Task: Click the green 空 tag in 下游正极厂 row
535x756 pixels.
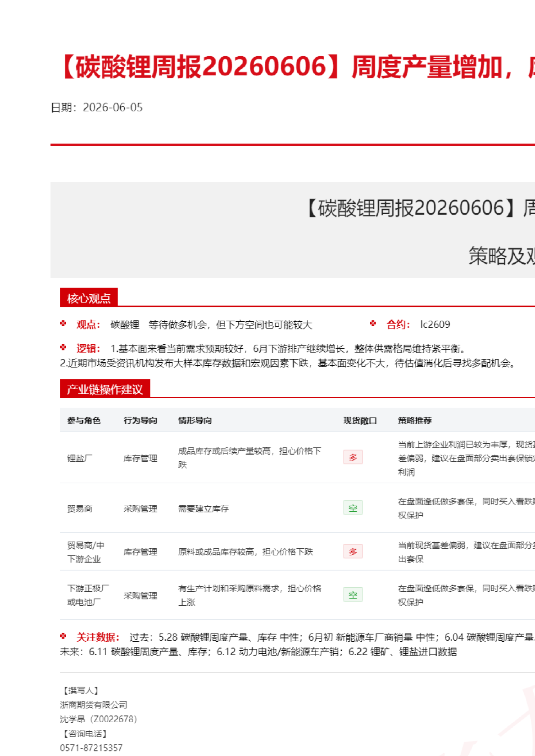Action: tap(353, 595)
